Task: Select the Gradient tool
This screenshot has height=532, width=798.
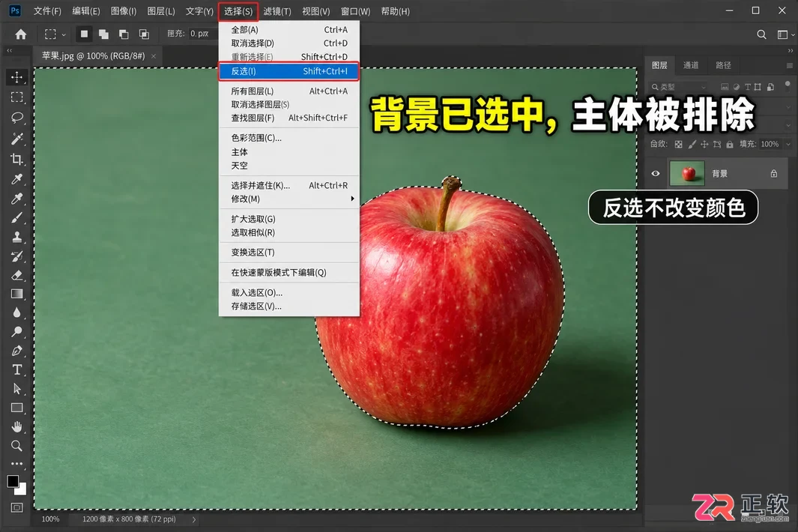Action: [16, 294]
